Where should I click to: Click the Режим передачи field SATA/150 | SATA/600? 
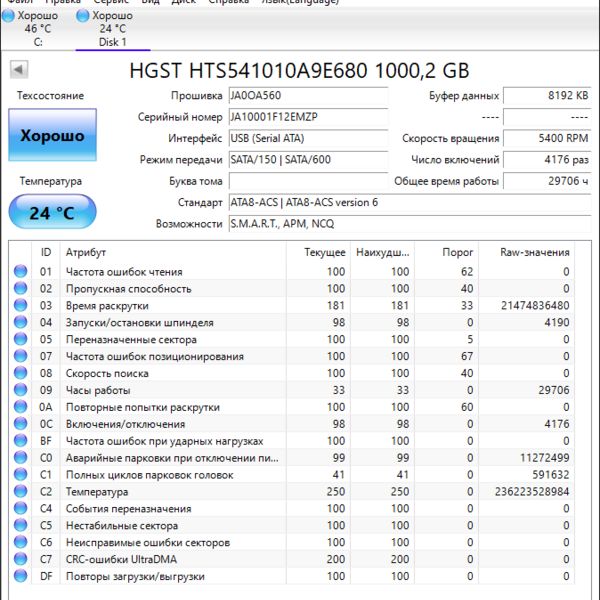(x=308, y=160)
